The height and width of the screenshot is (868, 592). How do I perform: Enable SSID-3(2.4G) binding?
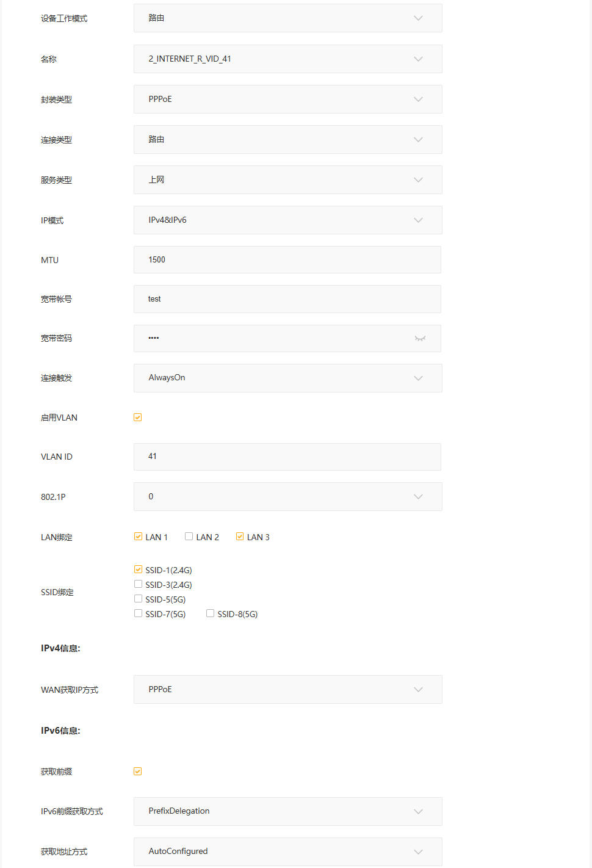click(x=138, y=584)
